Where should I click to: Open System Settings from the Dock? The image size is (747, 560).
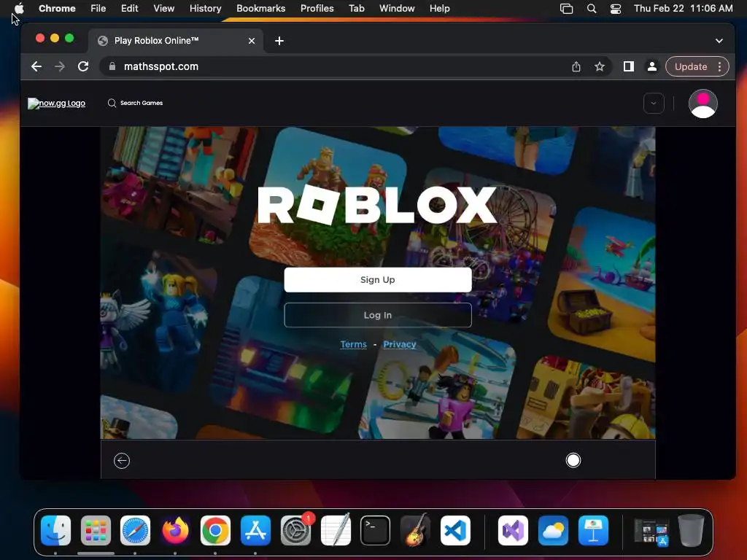coord(295,531)
